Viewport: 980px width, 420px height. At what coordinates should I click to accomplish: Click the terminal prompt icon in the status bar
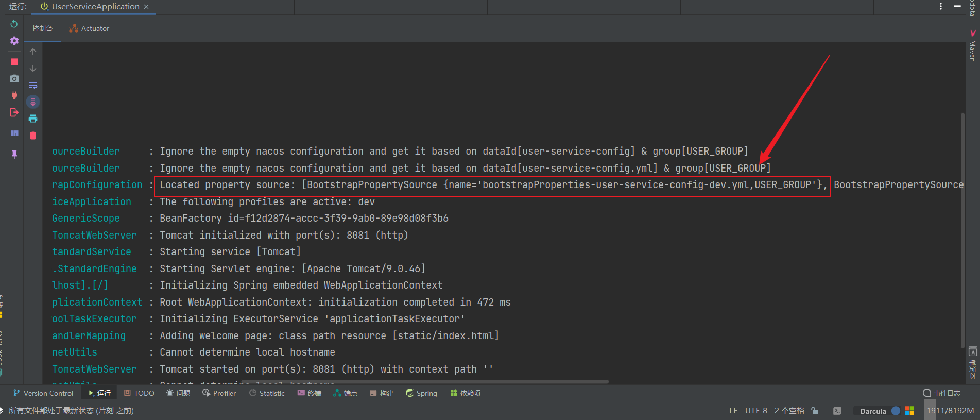point(837,411)
